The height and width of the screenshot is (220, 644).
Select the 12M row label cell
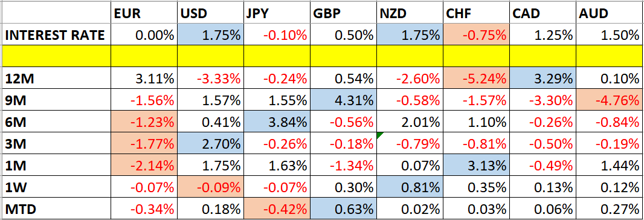point(56,78)
